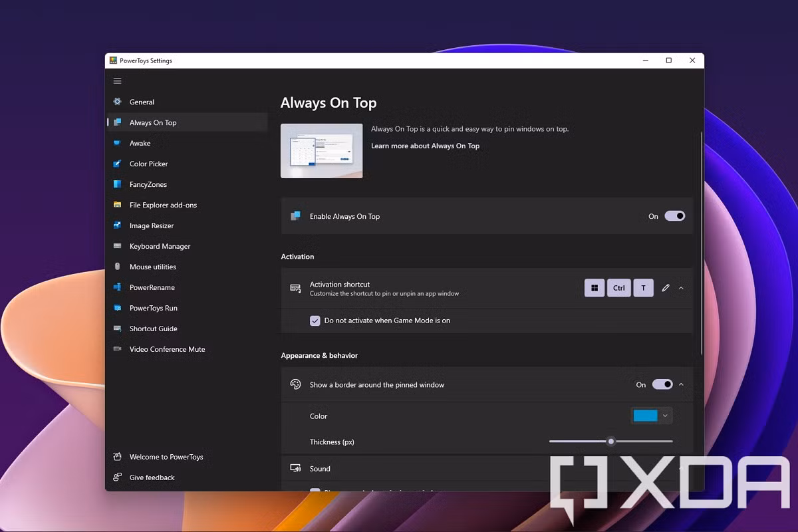Click the hamburger navigation menu icon
Viewport: 798px width, 532px height.
[118, 81]
